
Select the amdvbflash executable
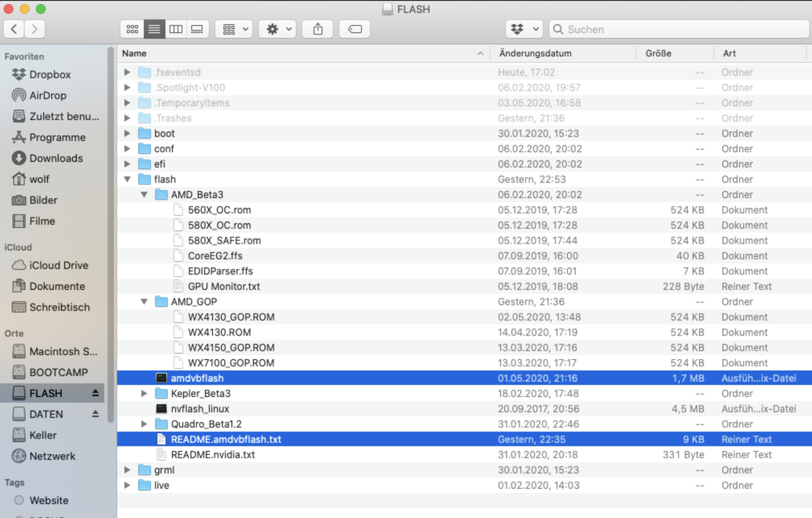(464, 378)
